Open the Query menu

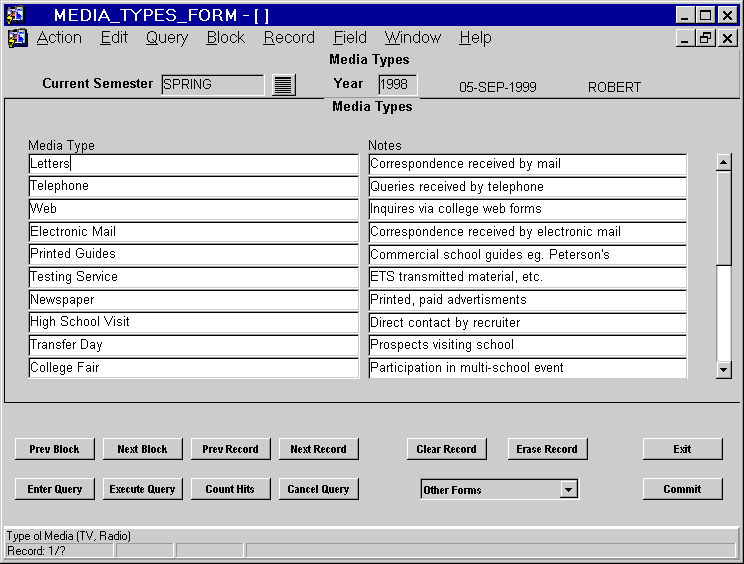(x=167, y=37)
